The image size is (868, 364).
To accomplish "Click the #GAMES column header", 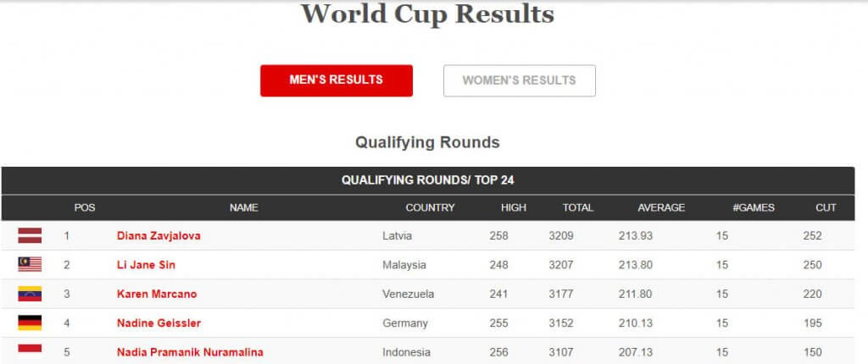I will click(x=754, y=207).
